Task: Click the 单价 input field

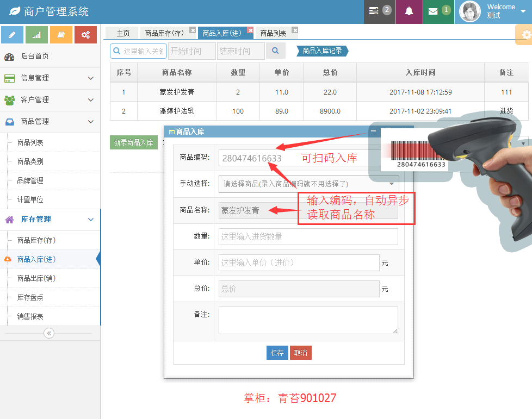Action: pos(299,262)
